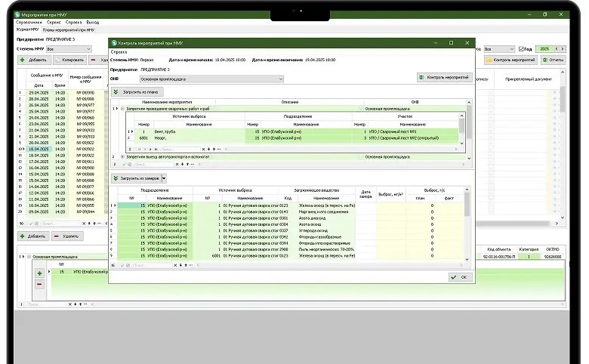Click the green plus icon on the top Добавить button
This screenshot has width=589, height=364.
(23, 60)
